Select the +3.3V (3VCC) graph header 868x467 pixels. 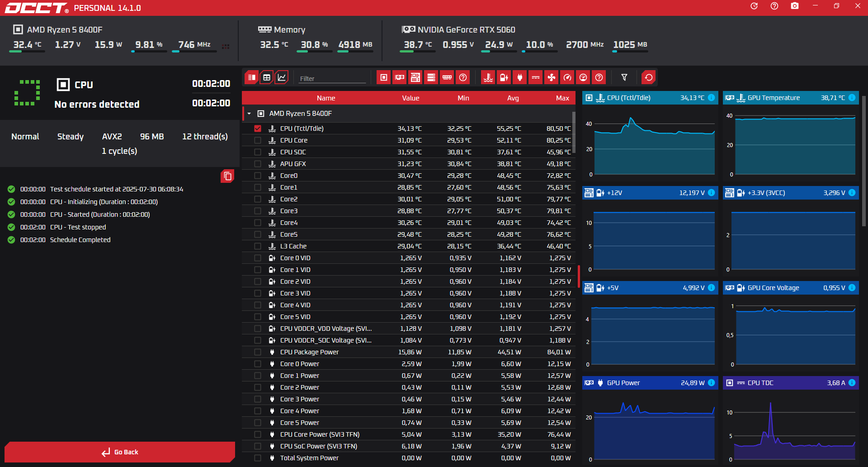(x=791, y=193)
